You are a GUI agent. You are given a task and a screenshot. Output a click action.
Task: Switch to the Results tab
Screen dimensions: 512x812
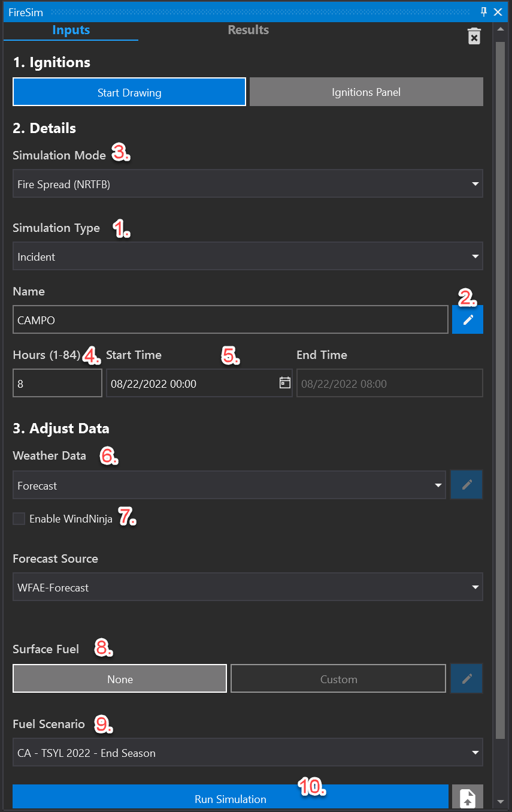pyautogui.click(x=248, y=30)
